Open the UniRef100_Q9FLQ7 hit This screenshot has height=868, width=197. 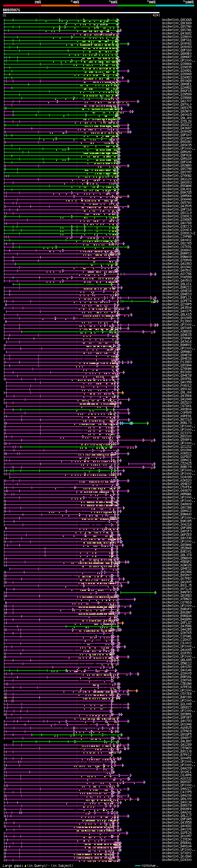click(x=177, y=623)
